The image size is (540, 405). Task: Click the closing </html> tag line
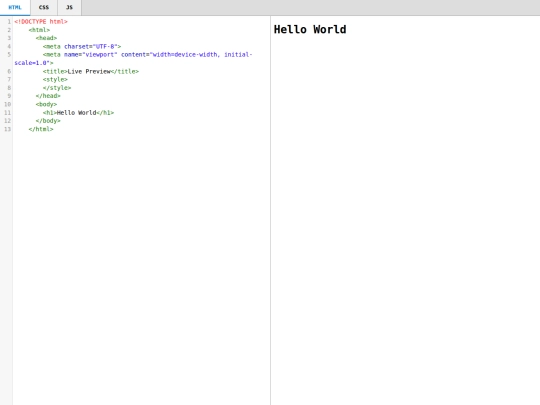point(41,129)
